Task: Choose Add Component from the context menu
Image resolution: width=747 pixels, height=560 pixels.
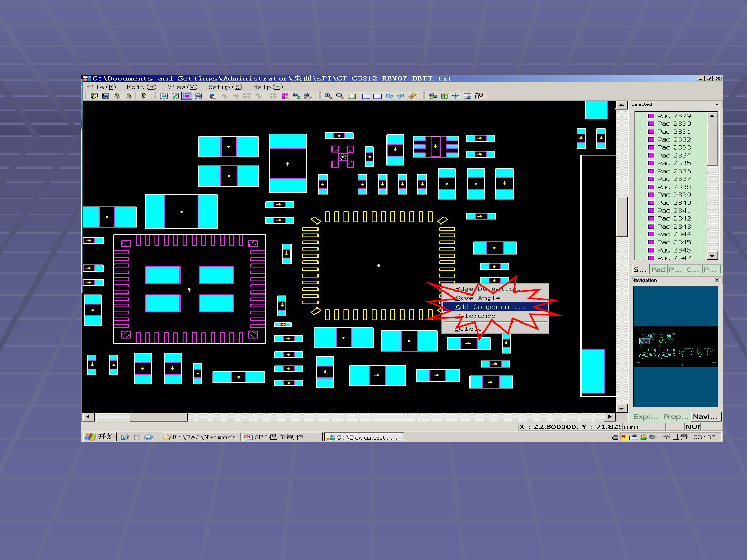Action: (x=490, y=307)
